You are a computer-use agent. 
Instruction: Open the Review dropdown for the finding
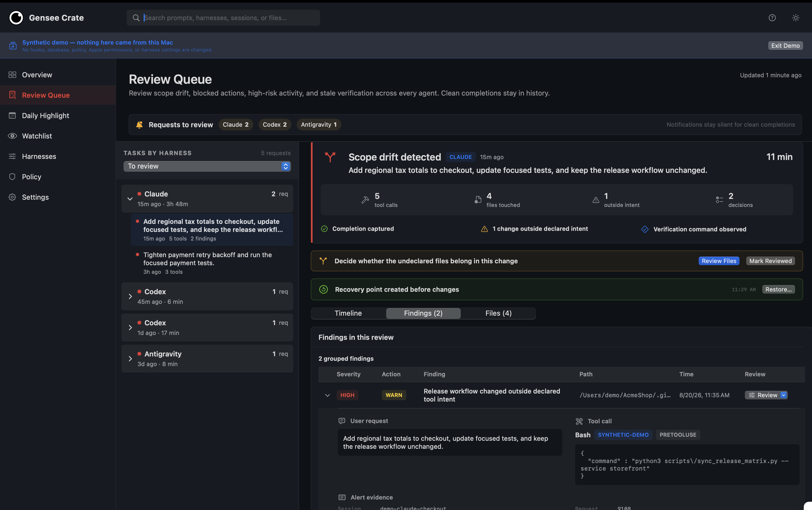click(x=766, y=395)
